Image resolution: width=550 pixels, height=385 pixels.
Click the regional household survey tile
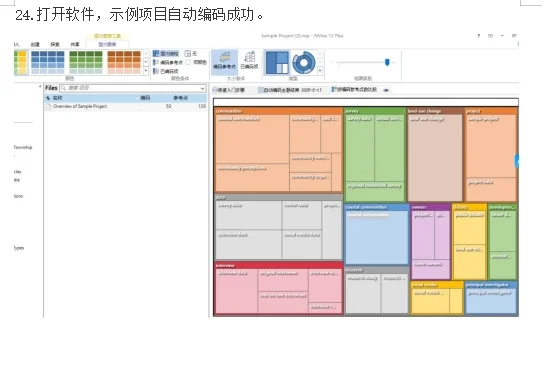tap(375, 191)
